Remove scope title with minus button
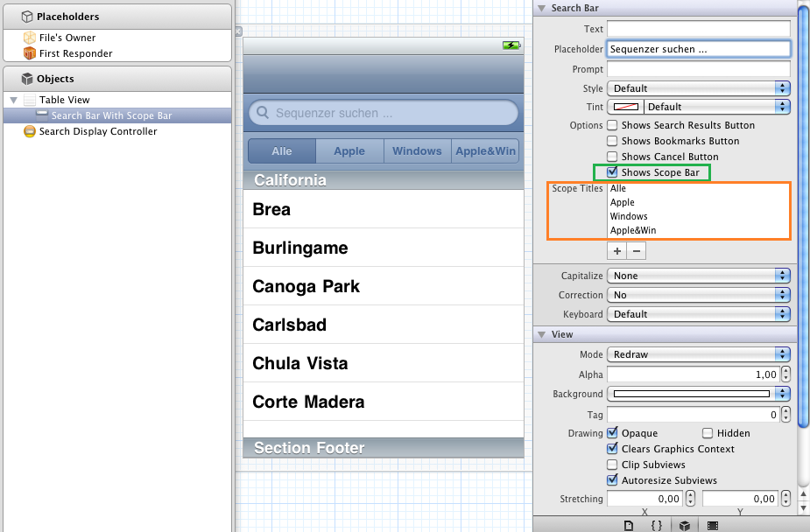Screen dimensions: 810x532 pos(637,251)
